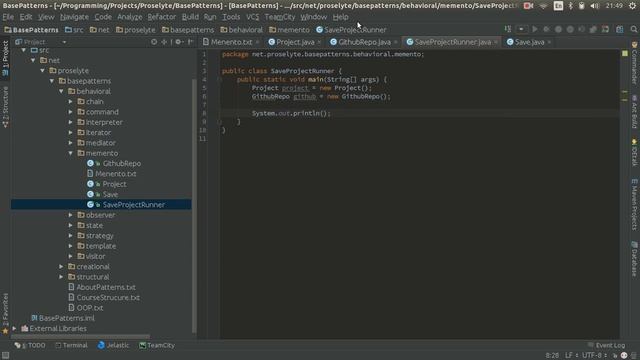Click the project tree vertical scrollbar
640x360 pixels.
(194, 206)
